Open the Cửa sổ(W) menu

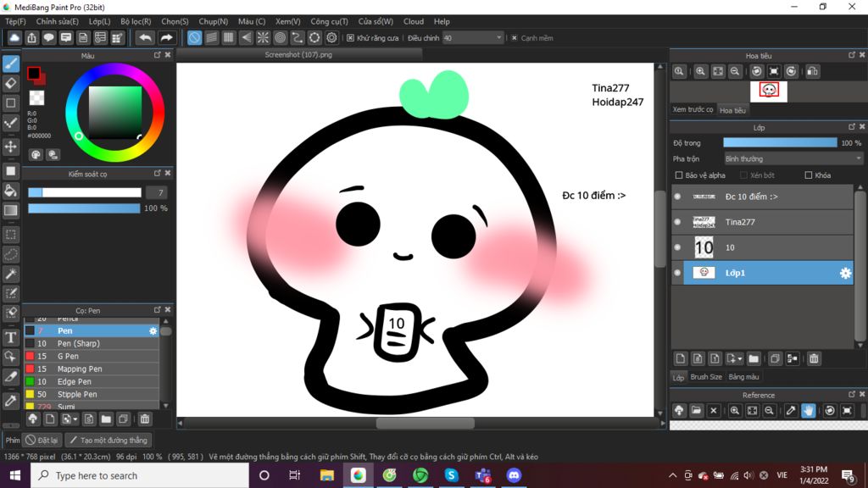click(x=376, y=21)
